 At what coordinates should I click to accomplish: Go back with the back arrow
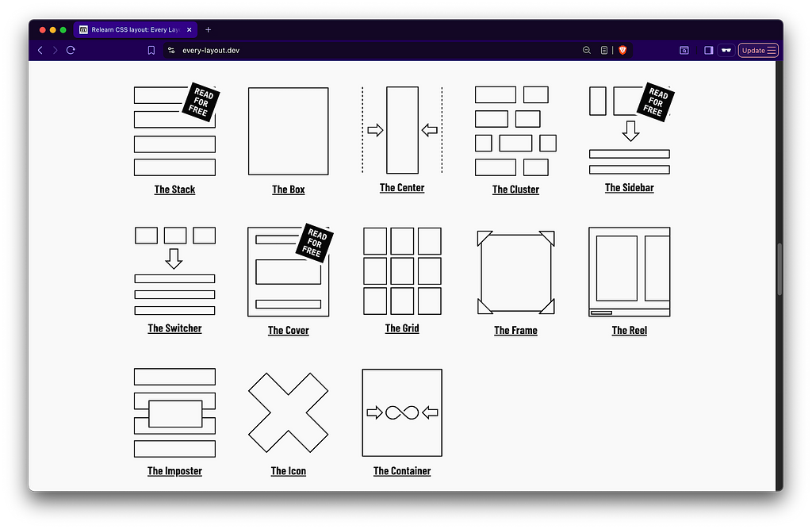point(40,50)
